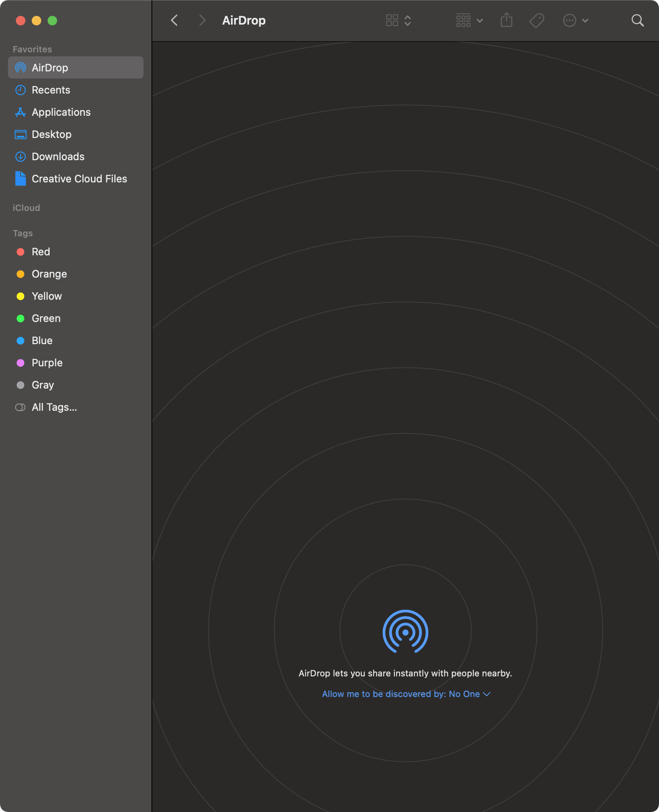Open the More actions ellipsis menu

click(575, 20)
